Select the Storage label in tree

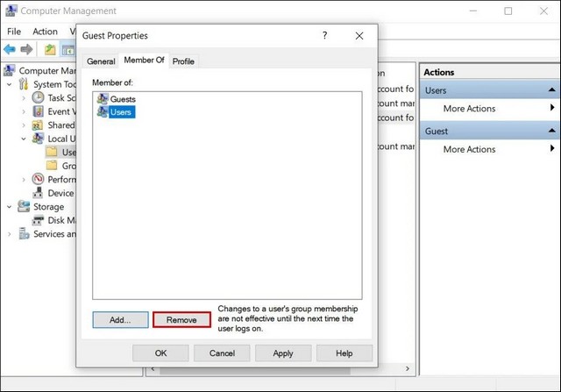point(49,207)
